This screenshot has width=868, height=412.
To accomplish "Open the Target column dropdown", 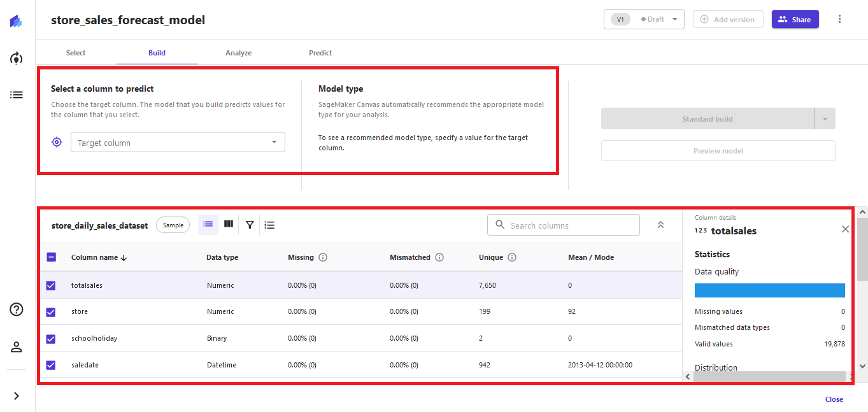I will (178, 143).
